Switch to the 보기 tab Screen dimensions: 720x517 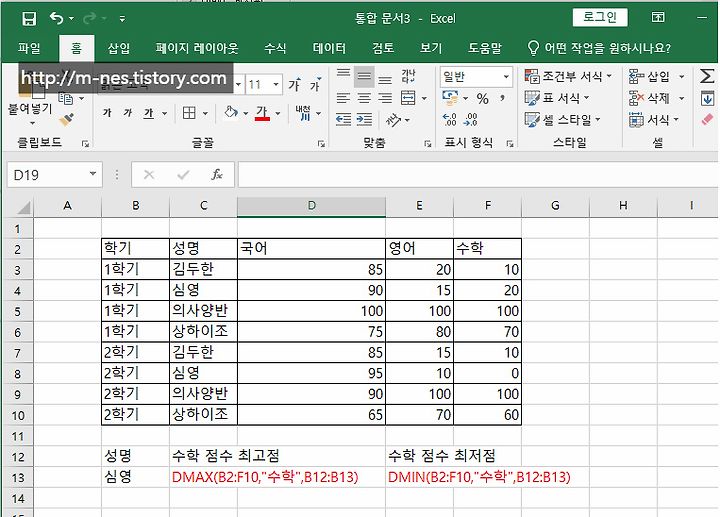pos(431,48)
